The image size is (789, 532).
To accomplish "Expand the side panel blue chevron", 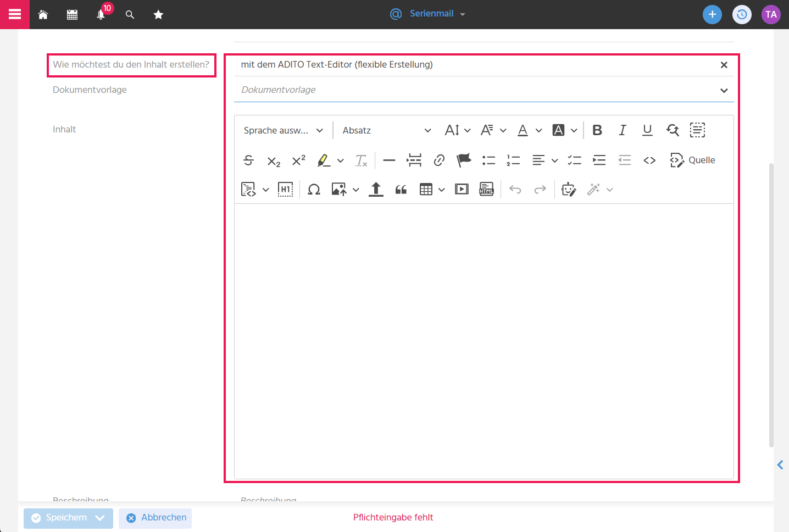I will [x=780, y=465].
